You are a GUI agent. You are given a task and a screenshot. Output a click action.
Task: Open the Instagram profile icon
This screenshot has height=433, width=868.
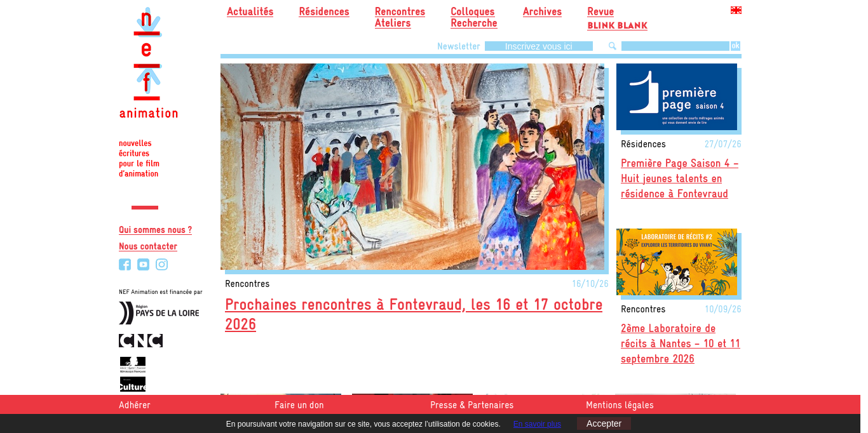pyautogui.click(x=161, y=265)
